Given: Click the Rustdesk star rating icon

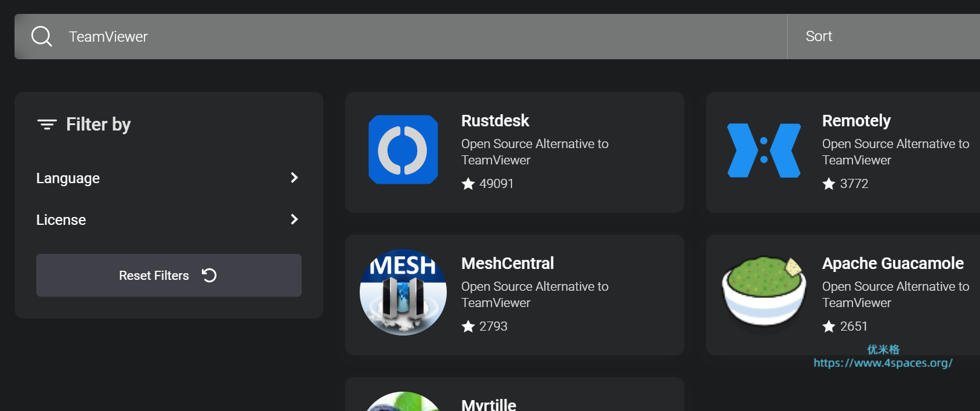Looking at the screenshot, I should pyautogui.click(x=468, y=184).
